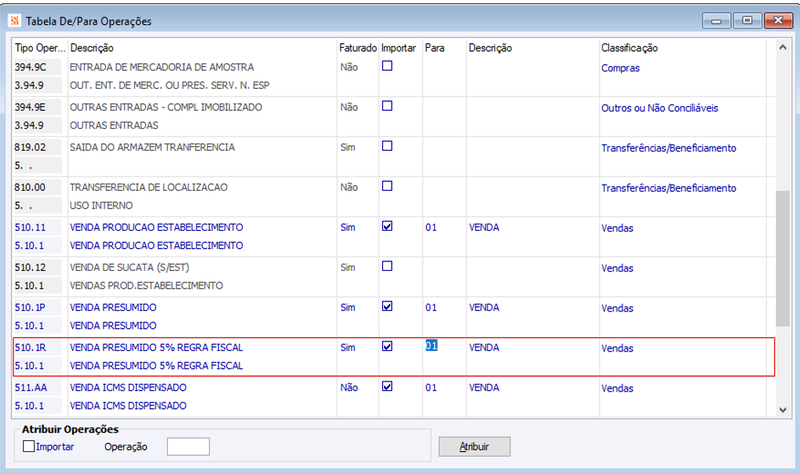Click Vendas classification in the 510.12 row

(x=617, y=268)
